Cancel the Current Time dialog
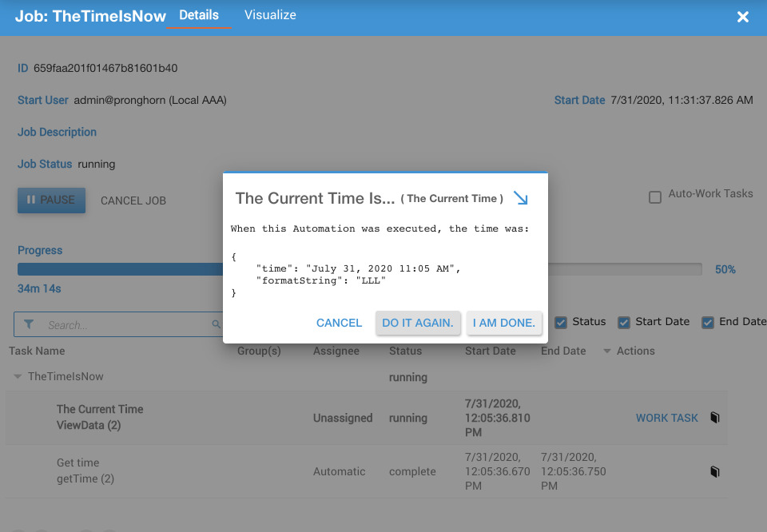 tap(339, 323)
